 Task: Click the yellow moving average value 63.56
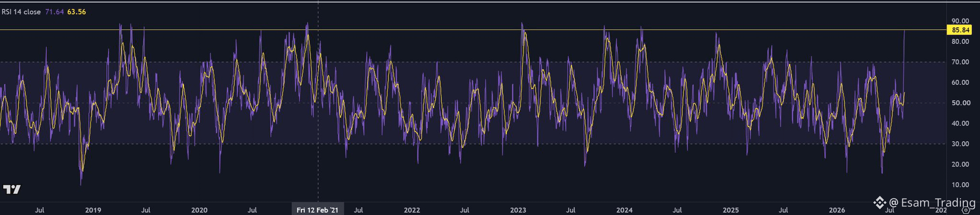tap(77, 12)
